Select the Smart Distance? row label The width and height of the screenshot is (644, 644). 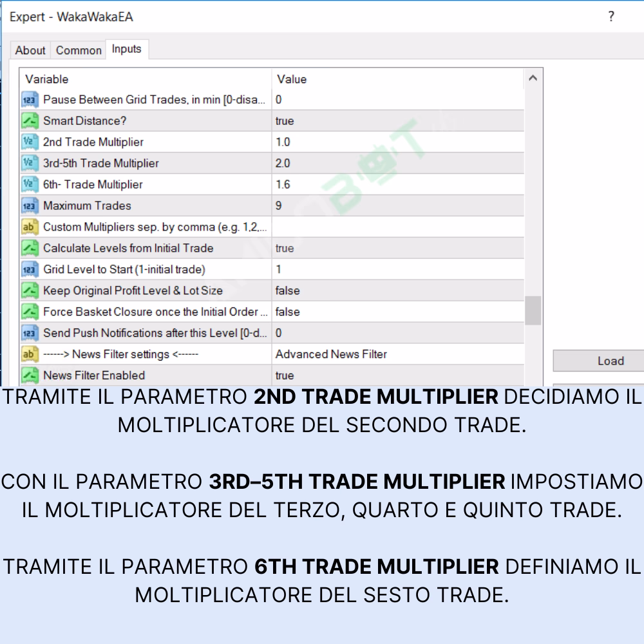pos(84,121)
